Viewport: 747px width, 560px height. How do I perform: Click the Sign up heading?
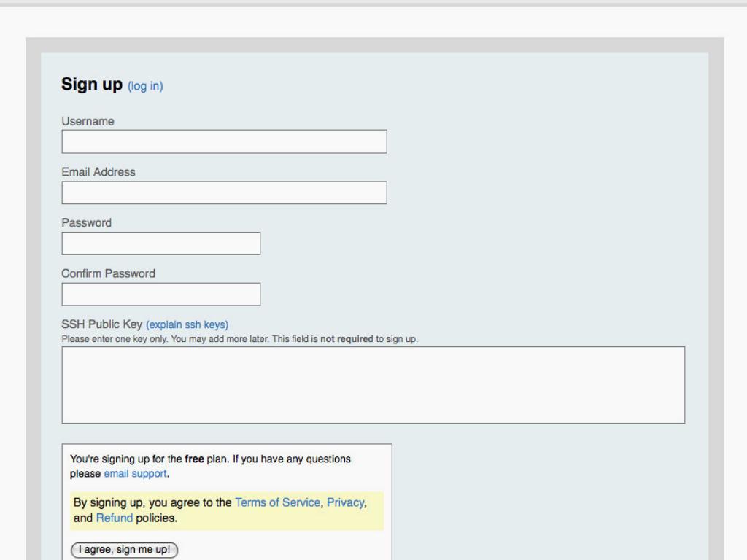coord(91,85)
